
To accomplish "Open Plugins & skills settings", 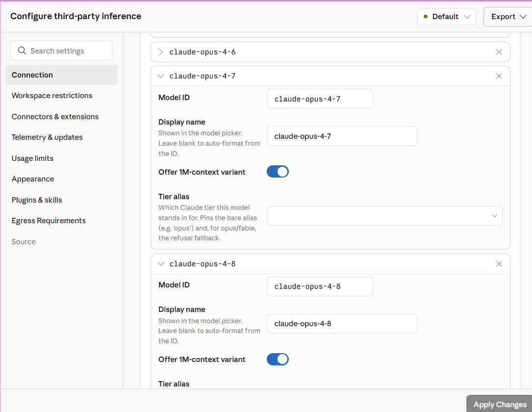I will [37, 200].
